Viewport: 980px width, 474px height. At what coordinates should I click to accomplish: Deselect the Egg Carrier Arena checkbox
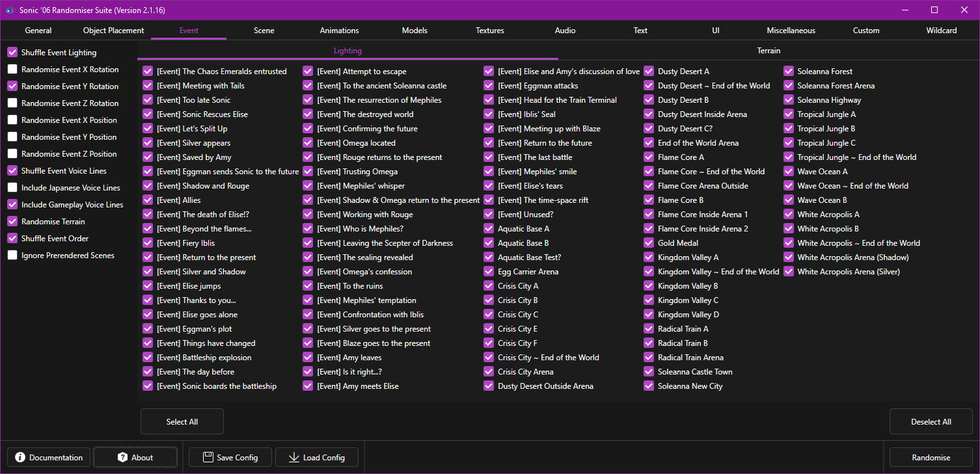[489, 272]
